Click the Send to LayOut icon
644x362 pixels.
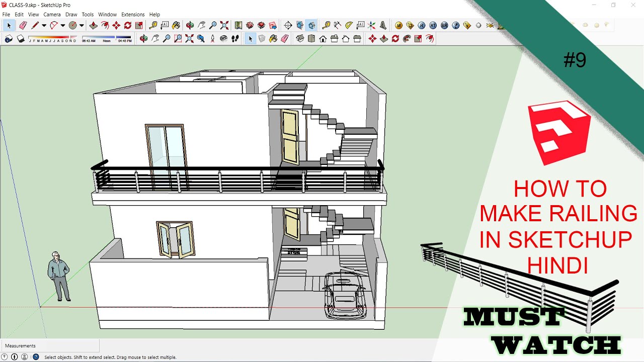click(x=273, y=25)
